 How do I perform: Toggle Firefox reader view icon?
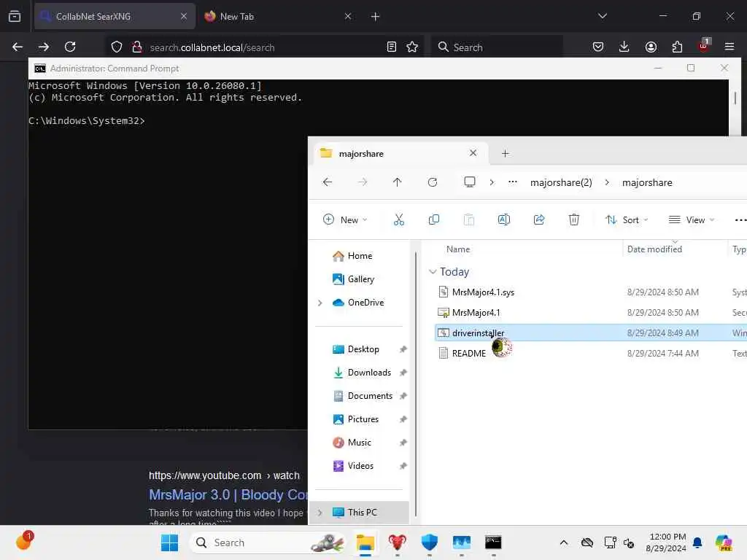[x=392, y=47]
